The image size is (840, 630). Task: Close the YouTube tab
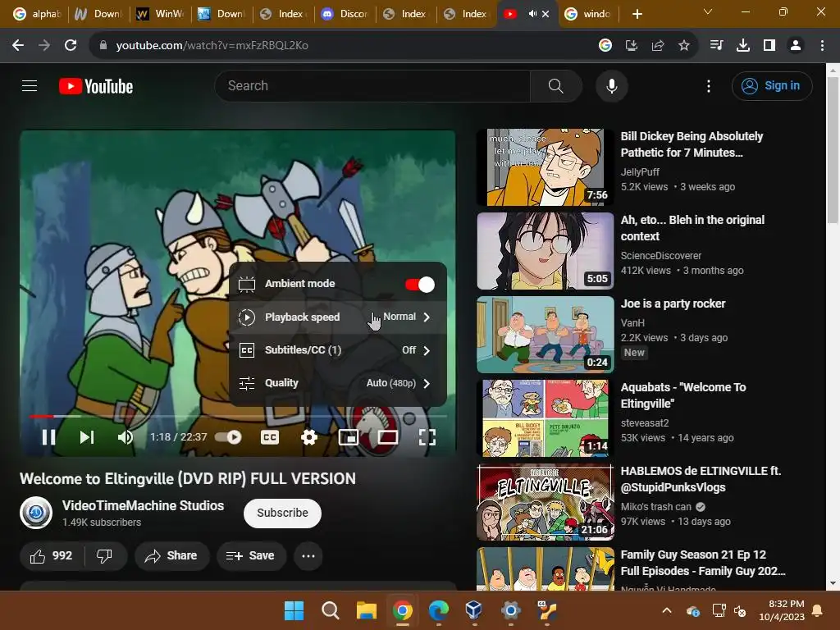(546, 14)
